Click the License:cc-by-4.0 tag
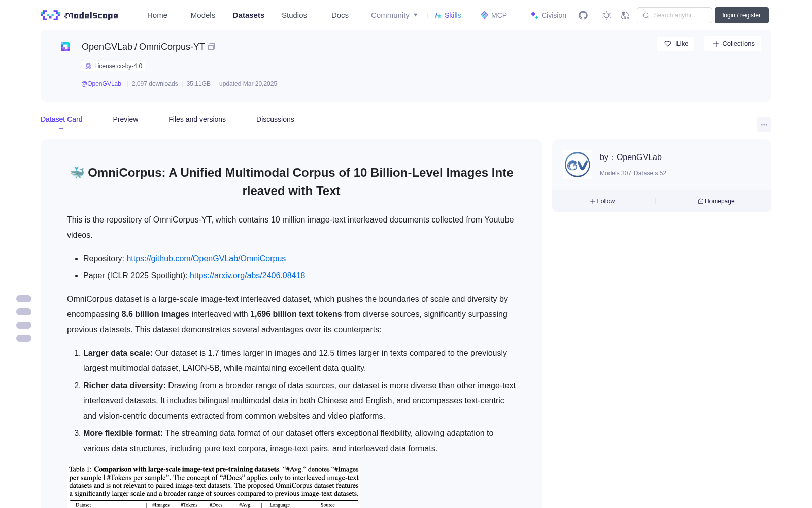 pyautogui.click(x=113, y=66)
